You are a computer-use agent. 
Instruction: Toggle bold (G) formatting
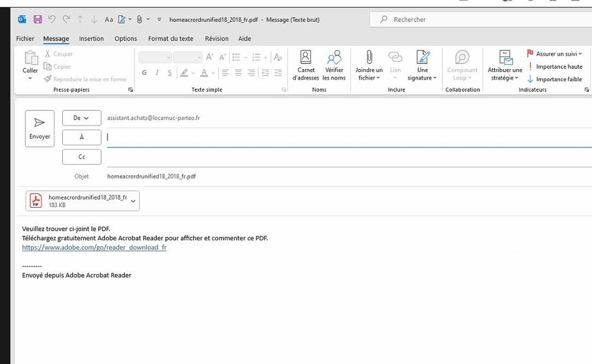pyautogui.click(x=144, y=73)
